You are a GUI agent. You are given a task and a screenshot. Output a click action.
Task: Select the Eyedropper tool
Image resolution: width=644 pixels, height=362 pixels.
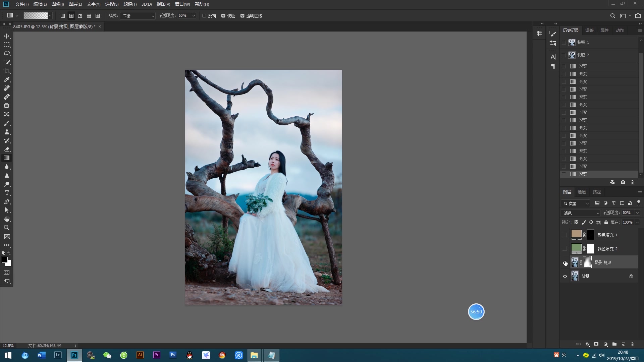[7, 79]
